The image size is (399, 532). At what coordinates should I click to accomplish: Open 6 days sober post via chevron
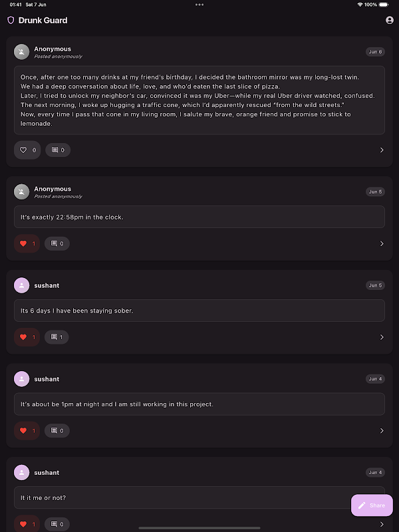click(x=382, y=337)
